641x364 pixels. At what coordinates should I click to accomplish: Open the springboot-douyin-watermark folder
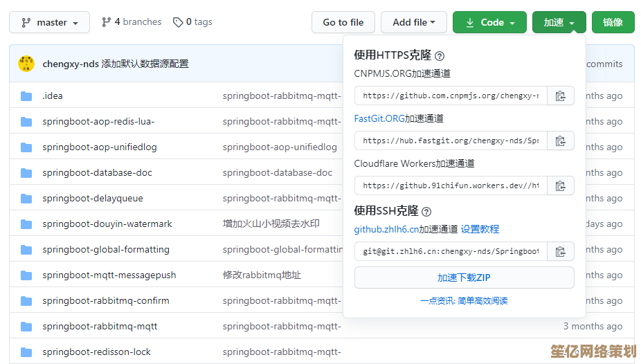pos(107,224)
